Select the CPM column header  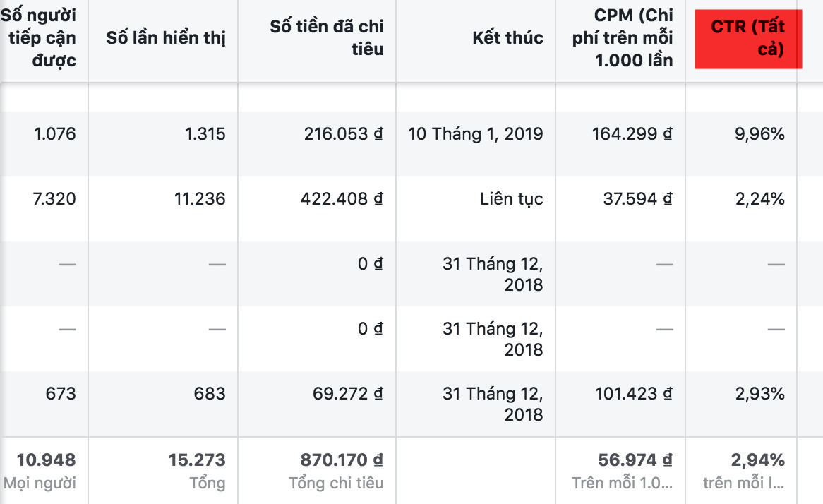623,37
